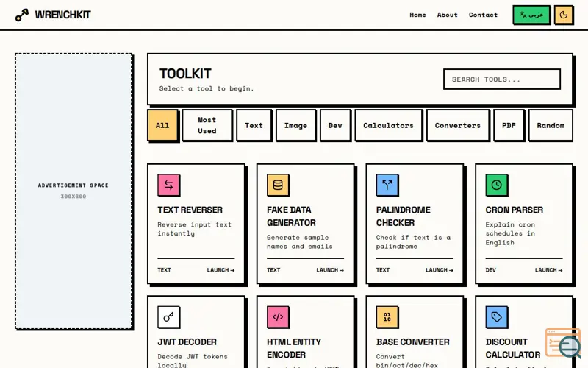Click the TEXT tag on Palindrome Checker card
The height and width of the screenshot is (368, 588).
[383, 270]
